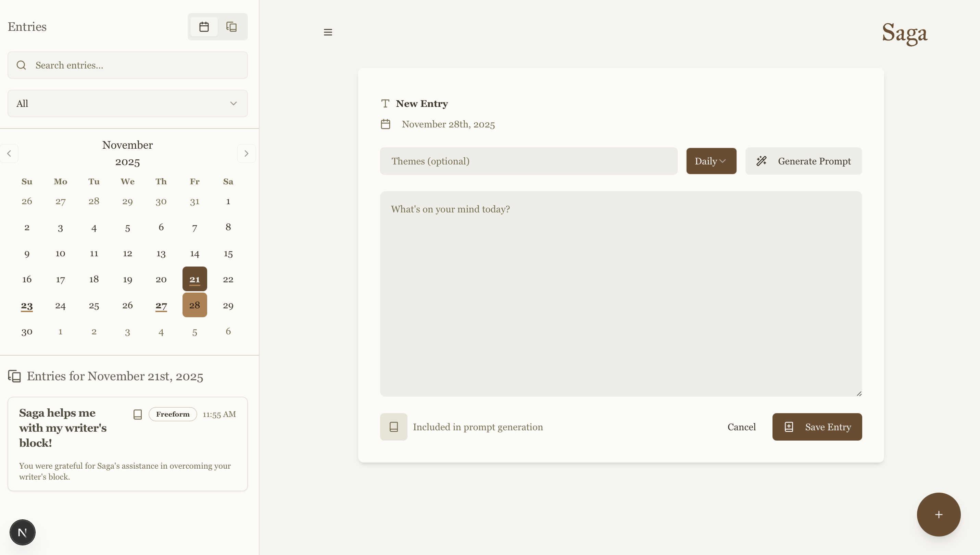Open the All entries filter dropdown
The width and height of the screenshot is (980, 555).
(127, 103)
